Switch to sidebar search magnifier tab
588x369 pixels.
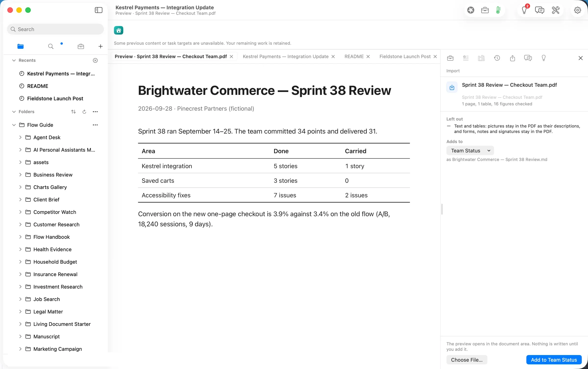(51, 46)
